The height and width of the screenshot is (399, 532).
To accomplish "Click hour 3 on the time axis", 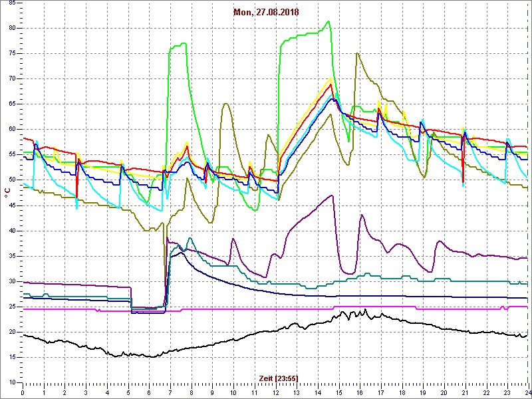I will [86, 392].
